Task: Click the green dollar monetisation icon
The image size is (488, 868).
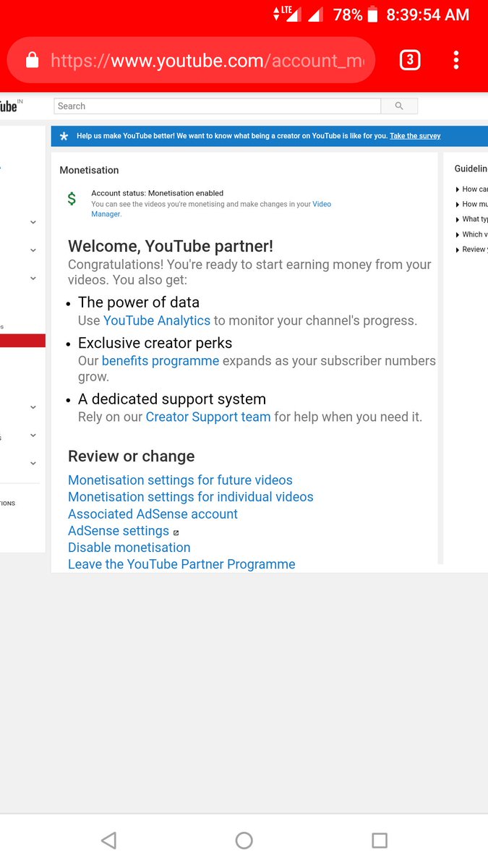Action: 72,199
